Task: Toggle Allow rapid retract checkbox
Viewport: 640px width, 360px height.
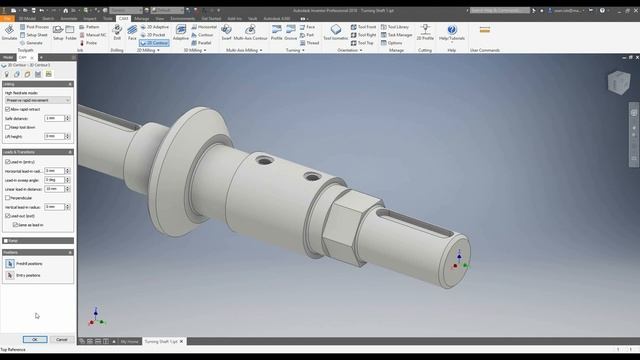Action: (7, 109)
